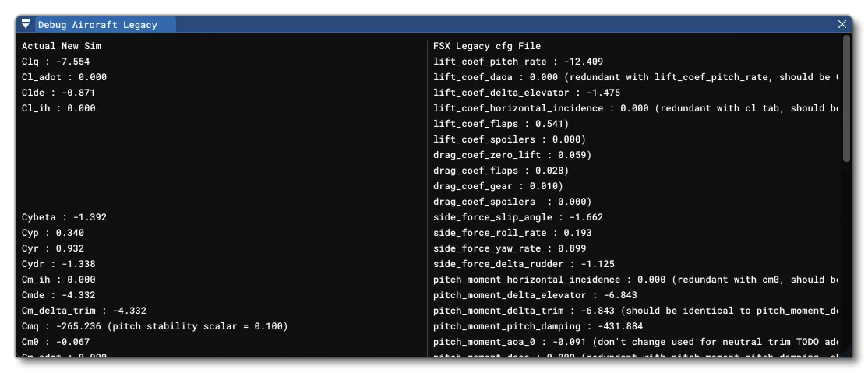Click the lift_coef_daoa : 0.000 entry

635,77
